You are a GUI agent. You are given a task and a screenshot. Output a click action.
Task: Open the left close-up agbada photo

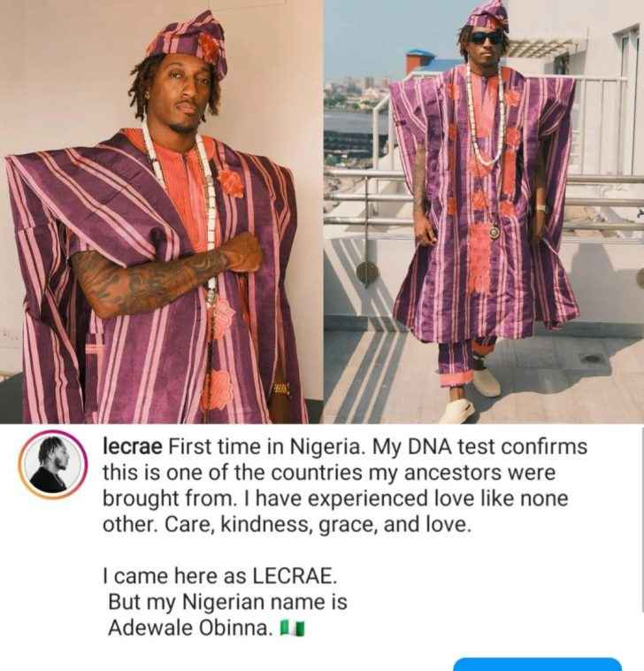[x=161, y=212]
